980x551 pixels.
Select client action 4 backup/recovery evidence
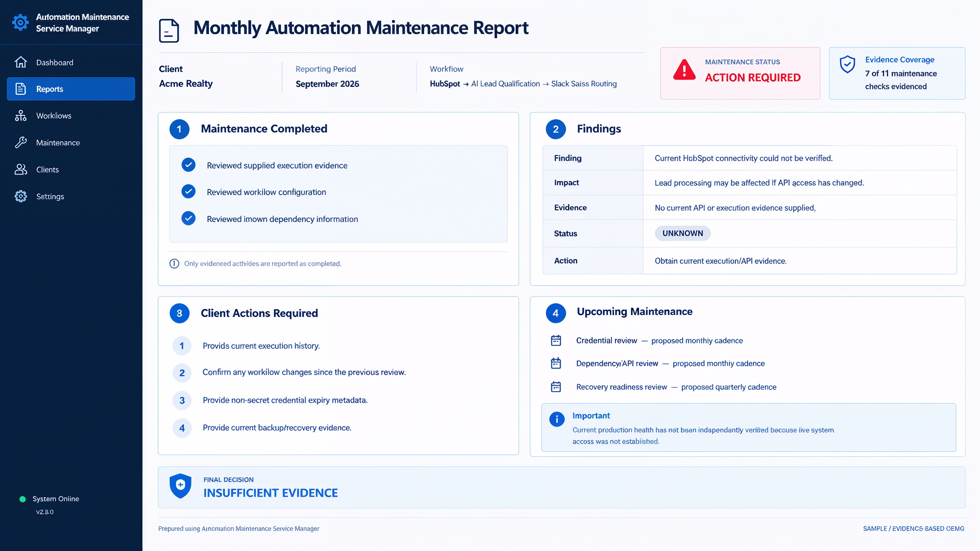tap(277, 428)
